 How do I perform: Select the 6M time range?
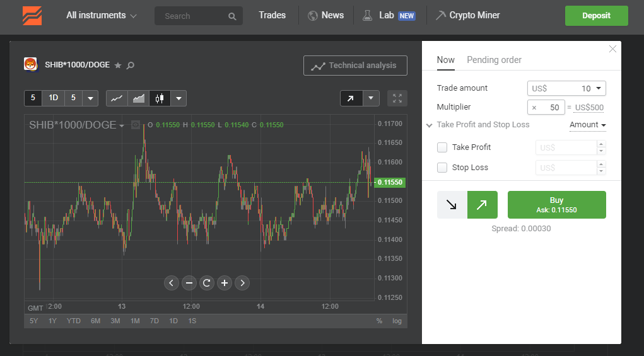pos(95,321)
